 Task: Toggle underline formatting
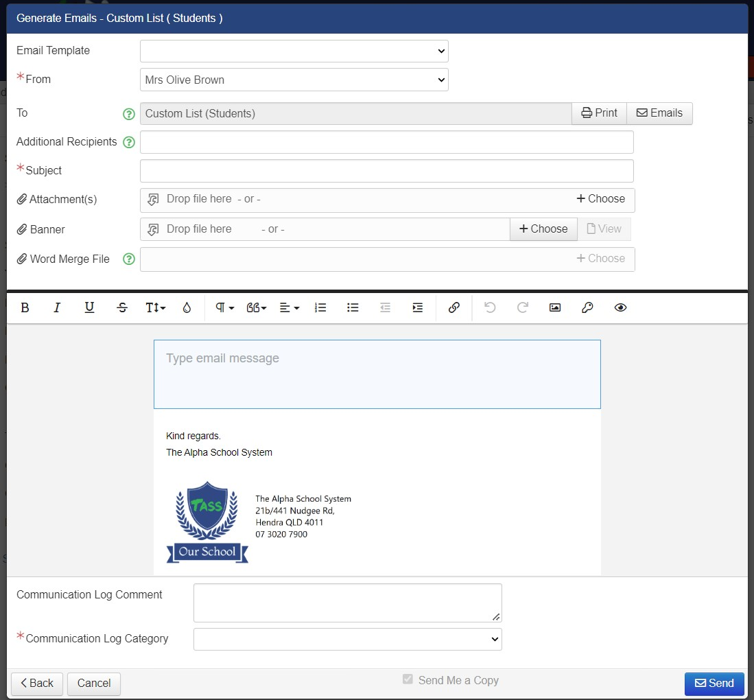[89, 308]
